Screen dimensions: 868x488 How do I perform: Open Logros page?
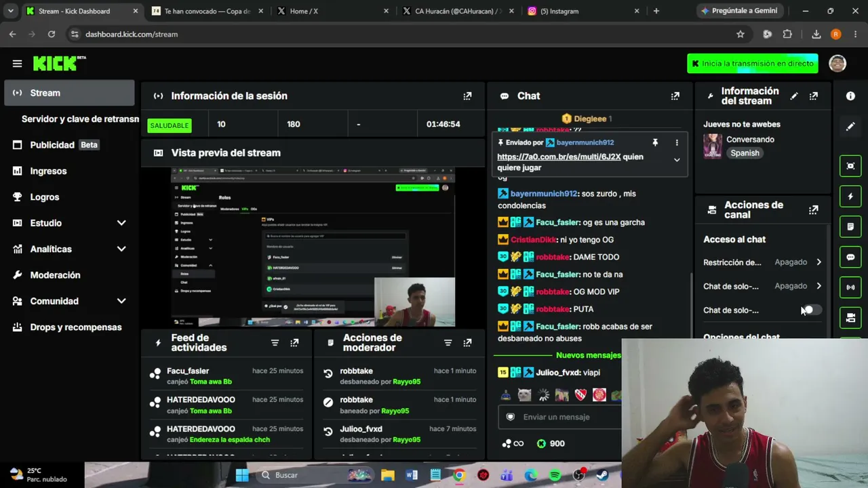coord(69,197)
